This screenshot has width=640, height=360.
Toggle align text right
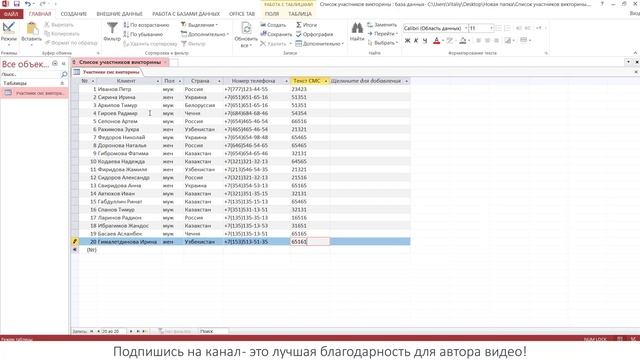coord(496,40)
